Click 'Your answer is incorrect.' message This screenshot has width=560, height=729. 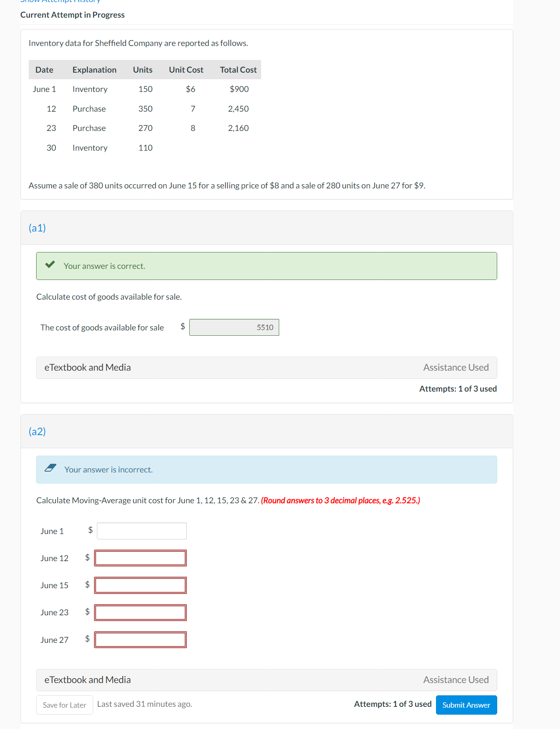(108, 470)
